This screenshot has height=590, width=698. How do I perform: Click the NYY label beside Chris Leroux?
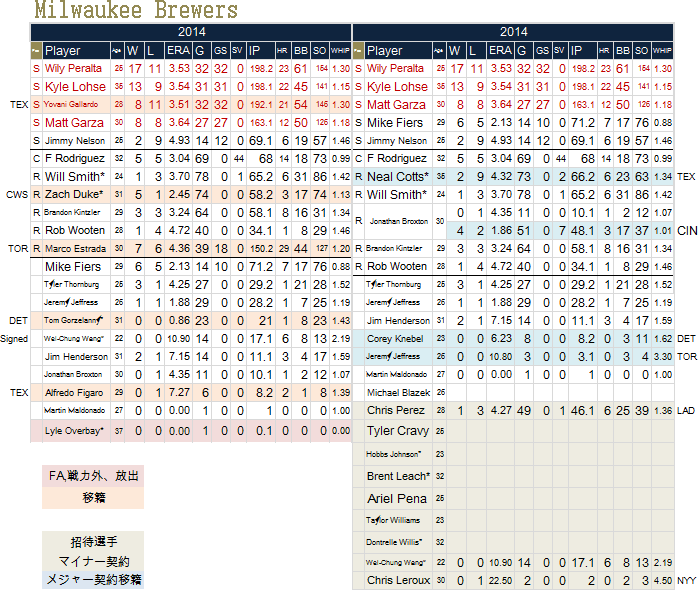click(687, 581)
